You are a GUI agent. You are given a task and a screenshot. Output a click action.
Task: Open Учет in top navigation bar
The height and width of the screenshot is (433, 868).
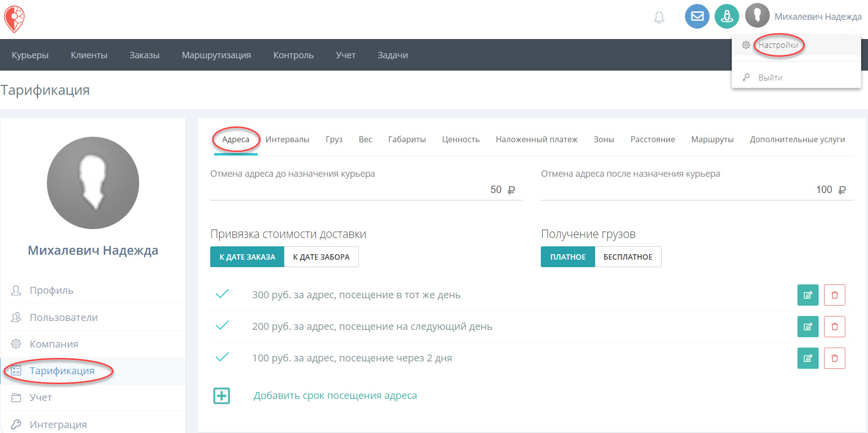[x=345, y=55]
